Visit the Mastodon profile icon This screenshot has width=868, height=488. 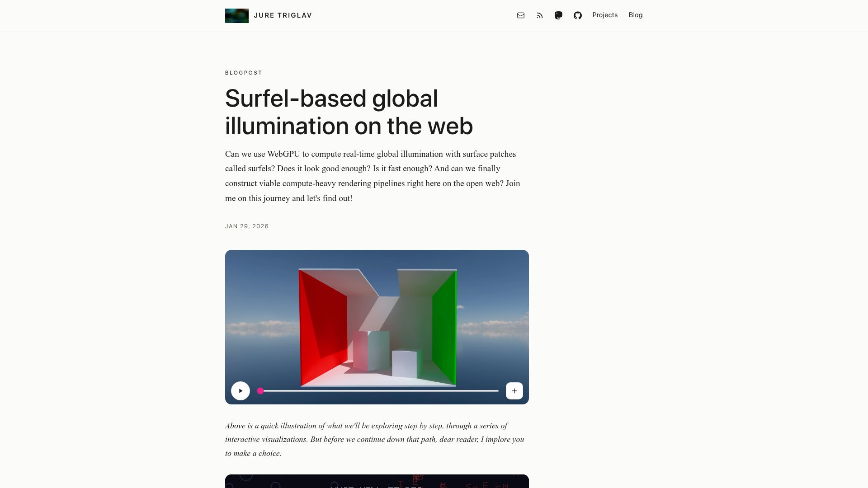click(x=558, y=15)
